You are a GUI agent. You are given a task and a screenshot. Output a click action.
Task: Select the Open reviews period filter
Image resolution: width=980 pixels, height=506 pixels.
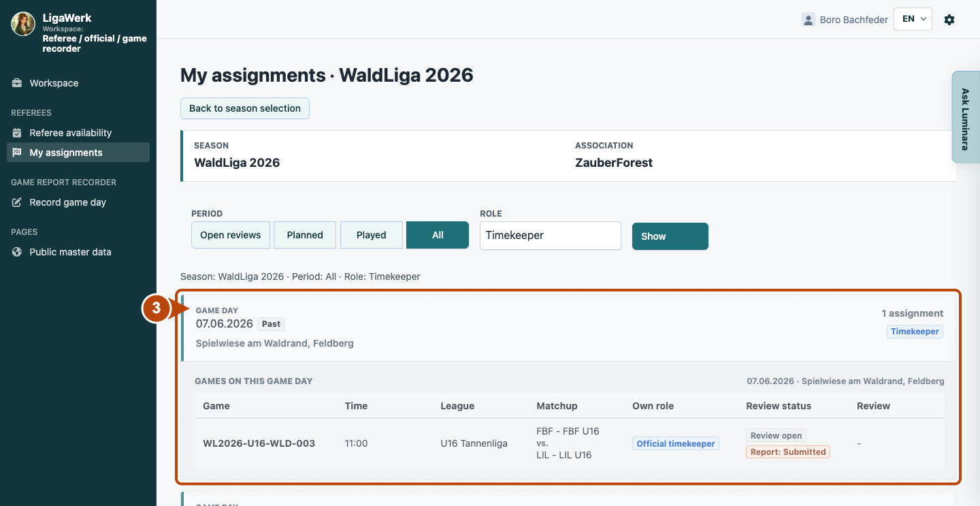click(231, 235)
